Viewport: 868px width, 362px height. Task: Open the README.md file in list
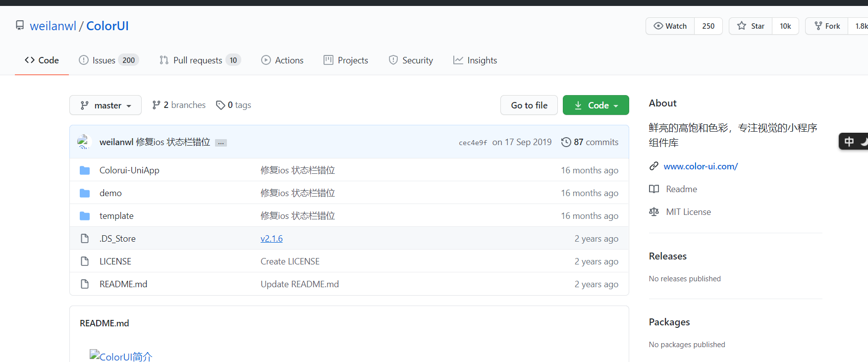123,284
